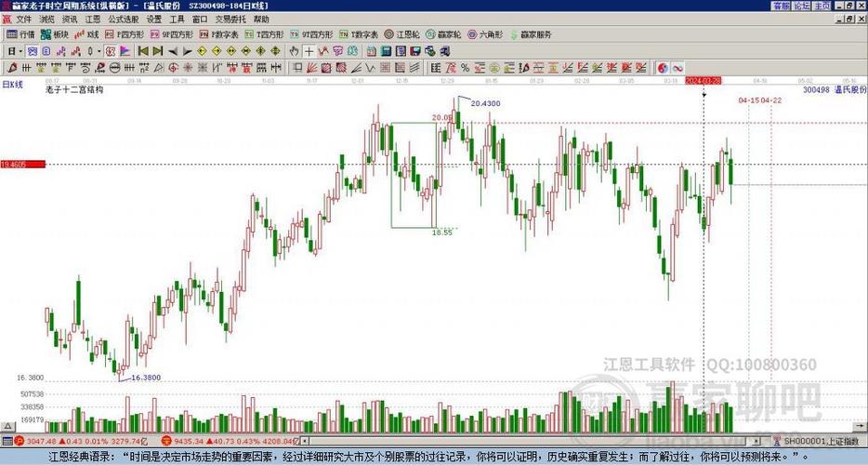Click the 日K线 period label
Image resolution: width=868 pixels, height=465 pixels.
point(12,85)
